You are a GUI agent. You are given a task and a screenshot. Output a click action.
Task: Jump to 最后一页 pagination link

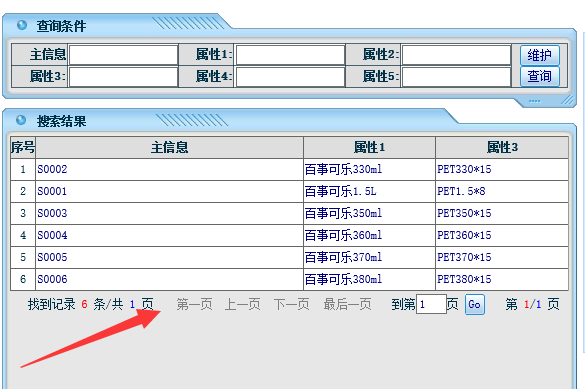tap(347, 304)
